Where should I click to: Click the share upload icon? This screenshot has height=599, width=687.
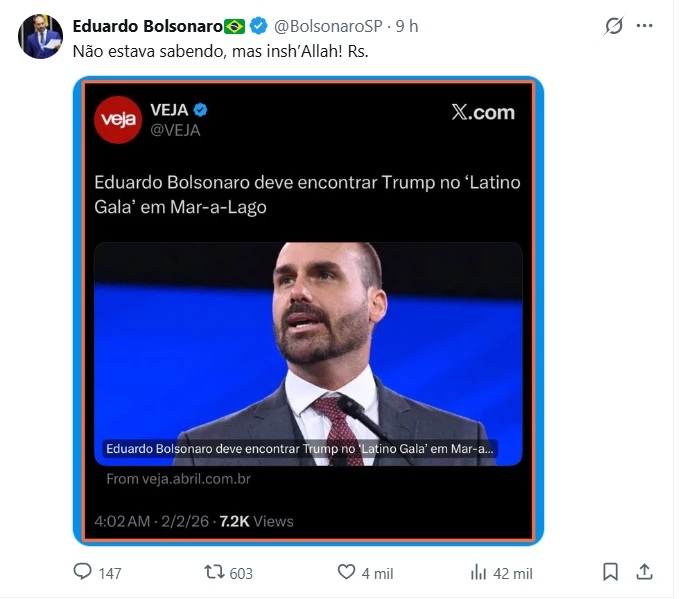pyautogui.click(x=644, y=572)
